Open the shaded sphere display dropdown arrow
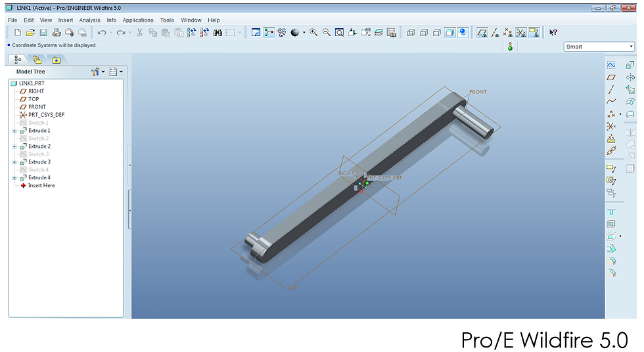Viewport: 644px width, 352px height. pyautogui.click(x=304, y=32)
